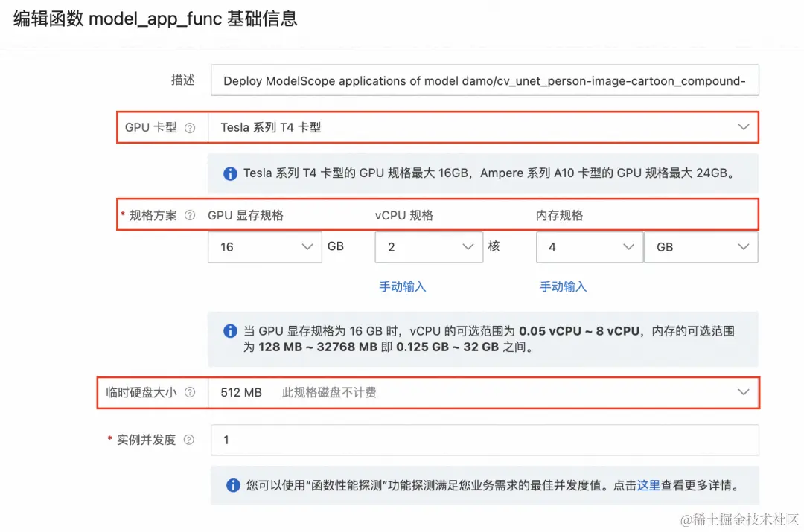Viewport: 804px width, 532px height.
Task: Click the 规格方案 help question icon
Action: pos(190,215)
